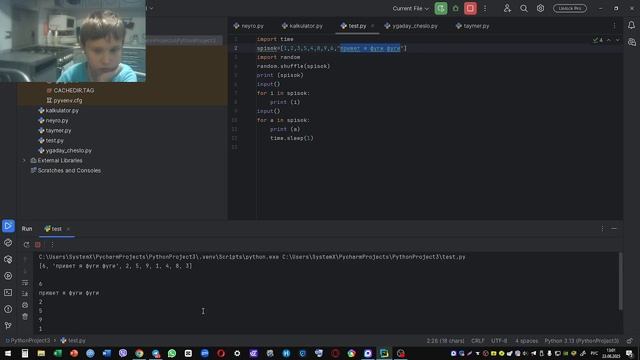Open AI Assistant chat icon on right sidebar

point(631,42)
